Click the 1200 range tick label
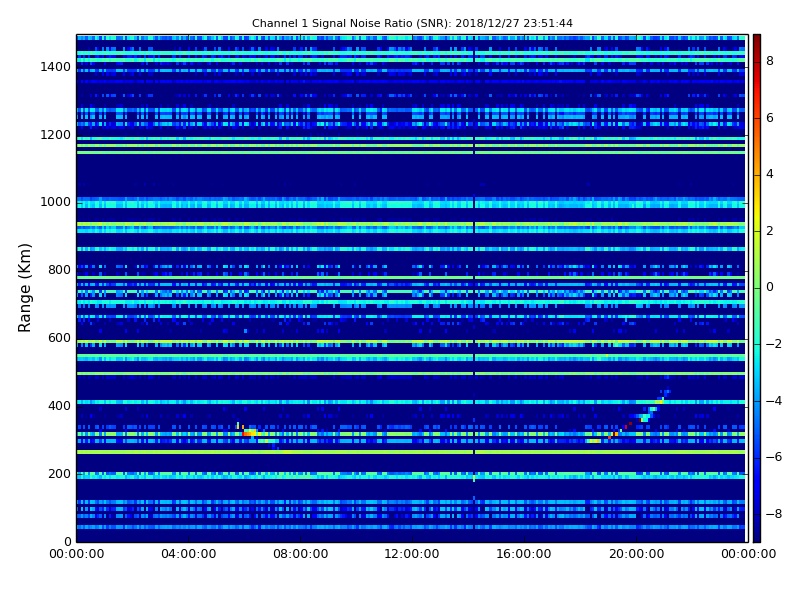Screen dimensions: 800x600 click(56, 135)
